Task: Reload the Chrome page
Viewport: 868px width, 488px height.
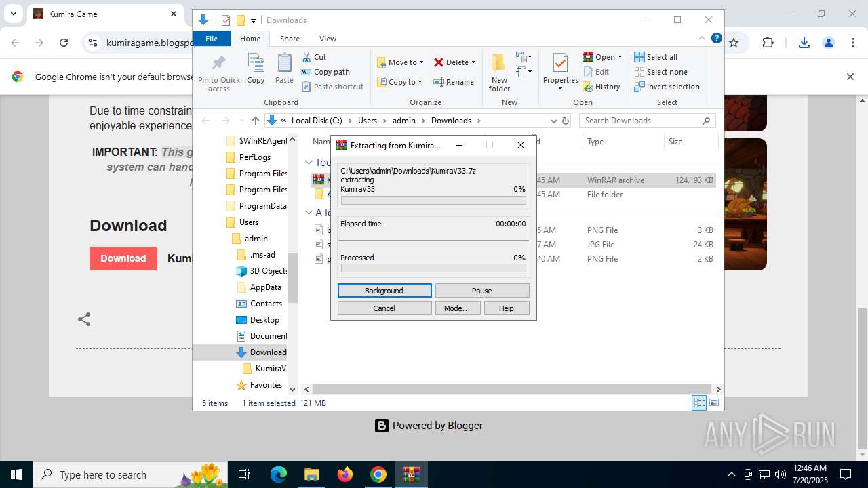Action: pos(64,43)
